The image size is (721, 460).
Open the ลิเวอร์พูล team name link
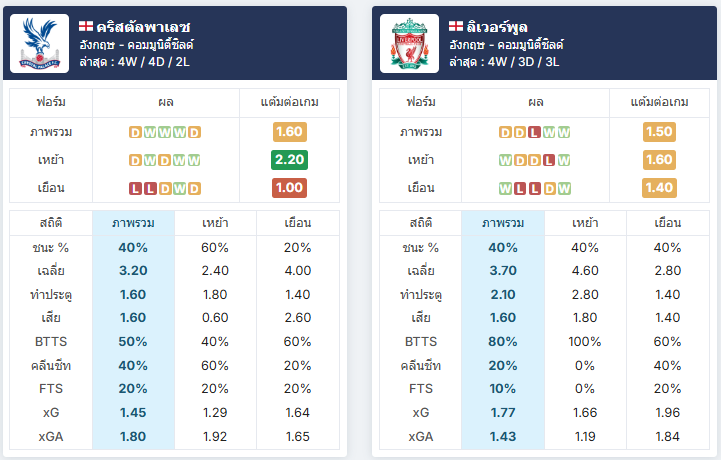[497, 27]
